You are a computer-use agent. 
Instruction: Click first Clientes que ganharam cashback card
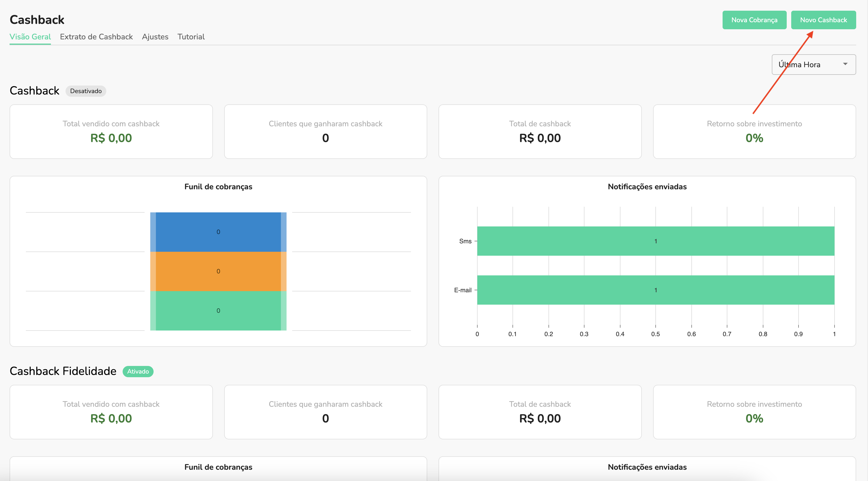pyautogui.click(x=325, y=131)
